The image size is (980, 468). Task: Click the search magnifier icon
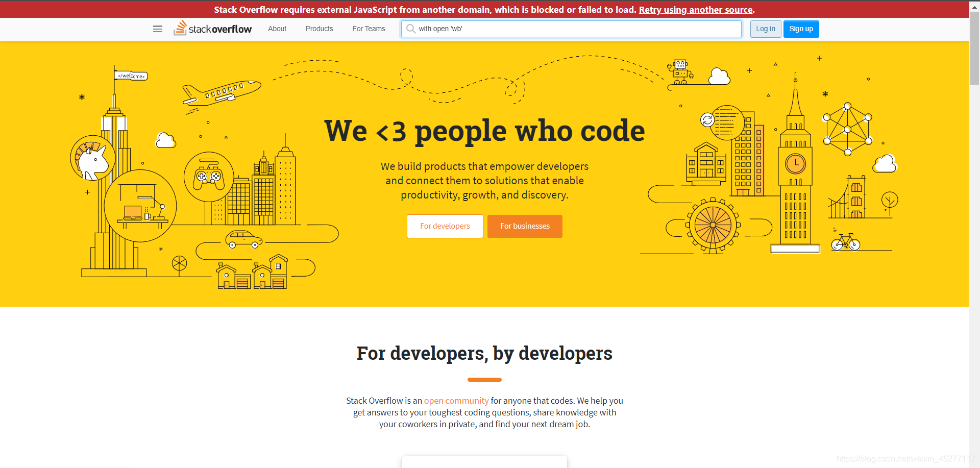(x=411, y=29)
